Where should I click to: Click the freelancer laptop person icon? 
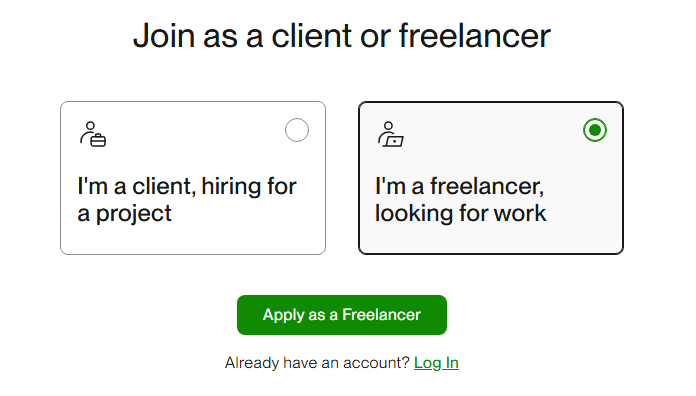coord(391,134)
